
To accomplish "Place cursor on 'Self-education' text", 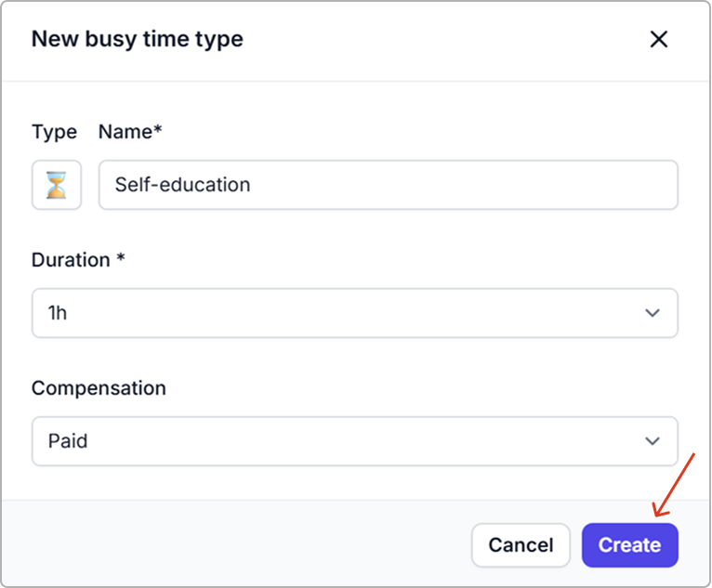I will (x=182, y=185).
